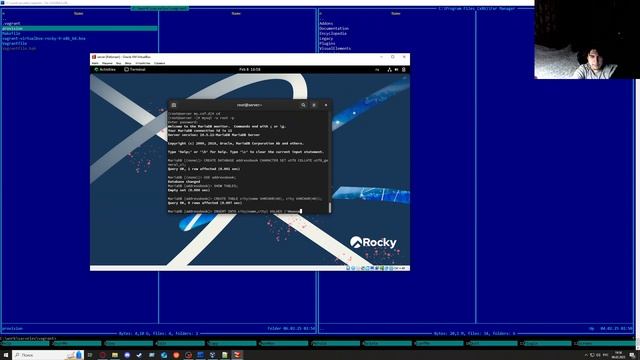The height and width of the screenshot is (360, 640).
Task: Click the search icon in the terminal header
Action: coord(303,105)
